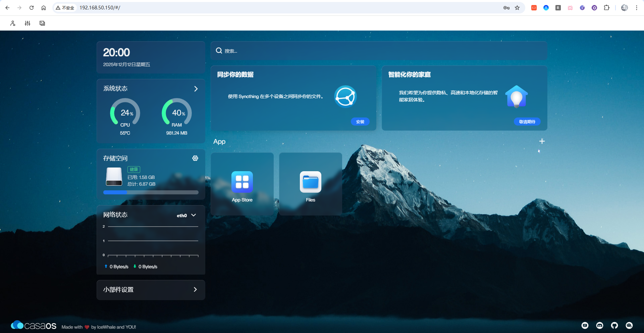The width and height of the screenshot is (644, 333).
Task: Open the settings sliders icon
Action: click(28, 23)
